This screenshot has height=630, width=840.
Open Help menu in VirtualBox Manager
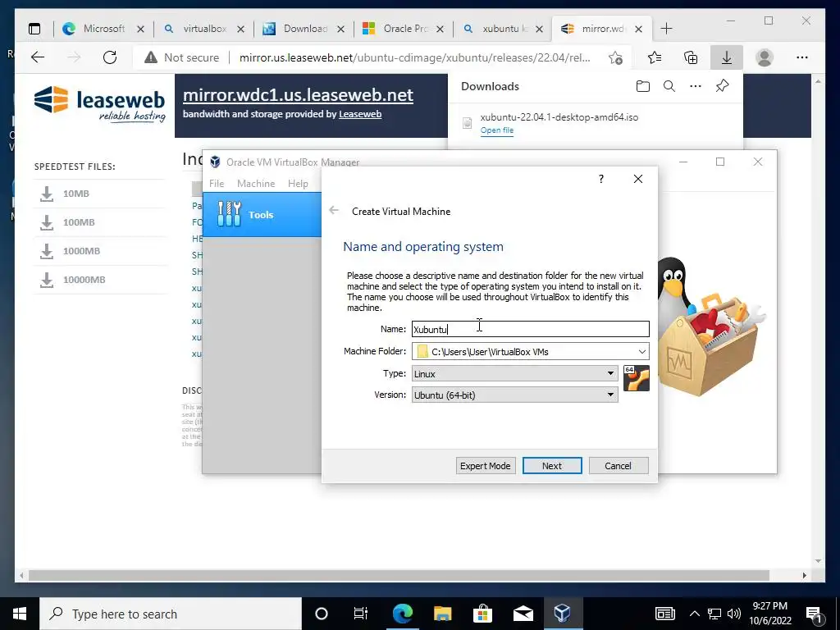(x=298, y=184)
